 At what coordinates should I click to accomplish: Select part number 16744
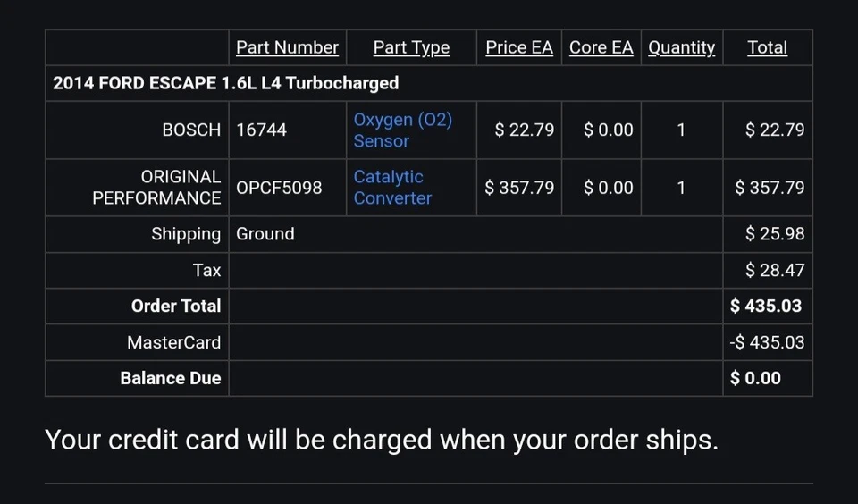point(261,130)
